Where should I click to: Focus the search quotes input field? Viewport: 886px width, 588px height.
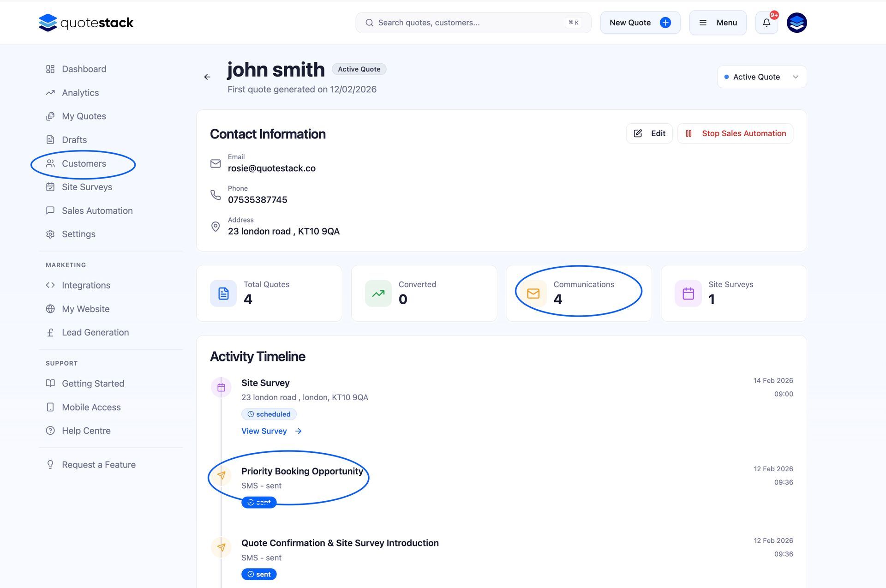pos(466,23)
